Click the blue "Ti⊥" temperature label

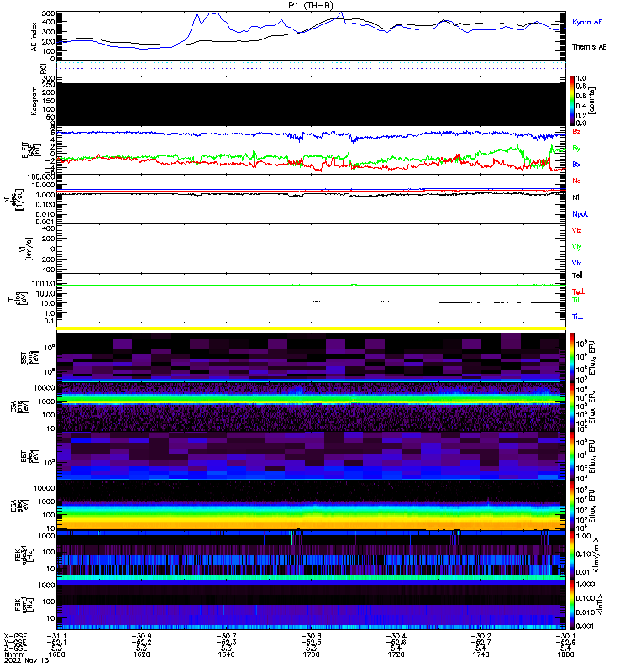point(577,317)
